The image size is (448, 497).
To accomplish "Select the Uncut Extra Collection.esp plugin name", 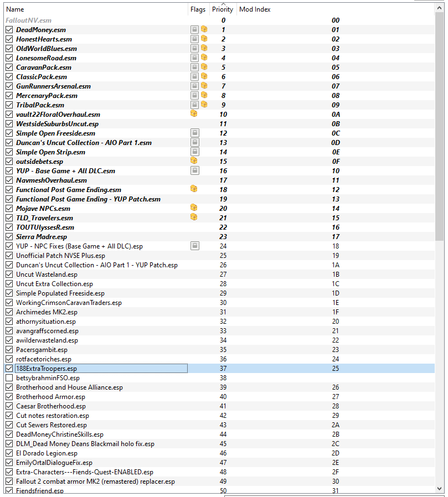I will point(54,284).
